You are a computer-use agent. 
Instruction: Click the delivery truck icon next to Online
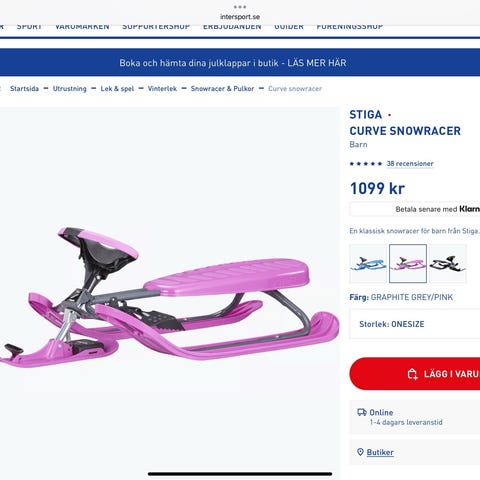point(362,412)
